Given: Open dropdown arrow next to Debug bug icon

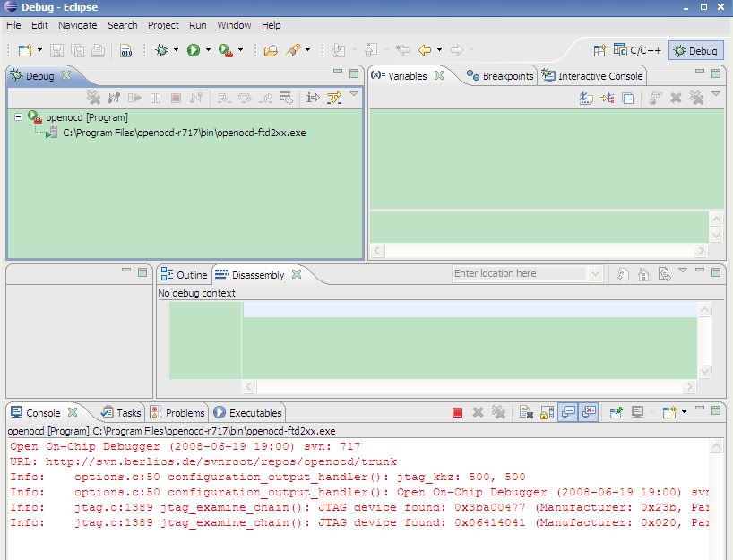Looking at the screenshot, I should point(176,49).
